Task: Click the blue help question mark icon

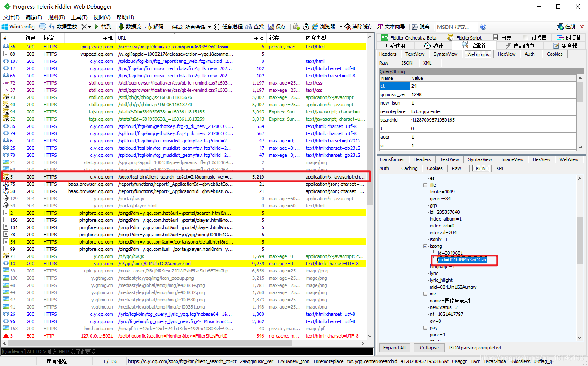Action: coord(483,27)
